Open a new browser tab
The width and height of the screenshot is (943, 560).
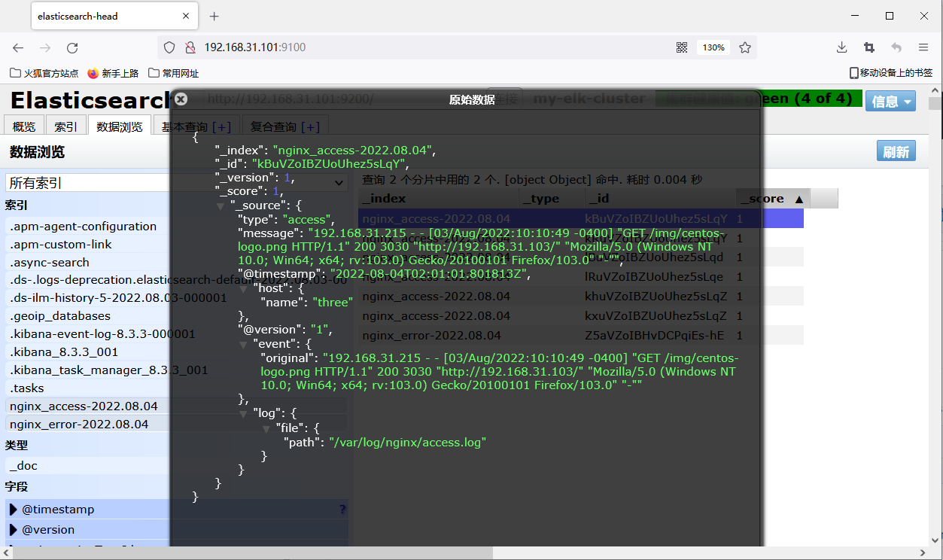coord(214,16)
